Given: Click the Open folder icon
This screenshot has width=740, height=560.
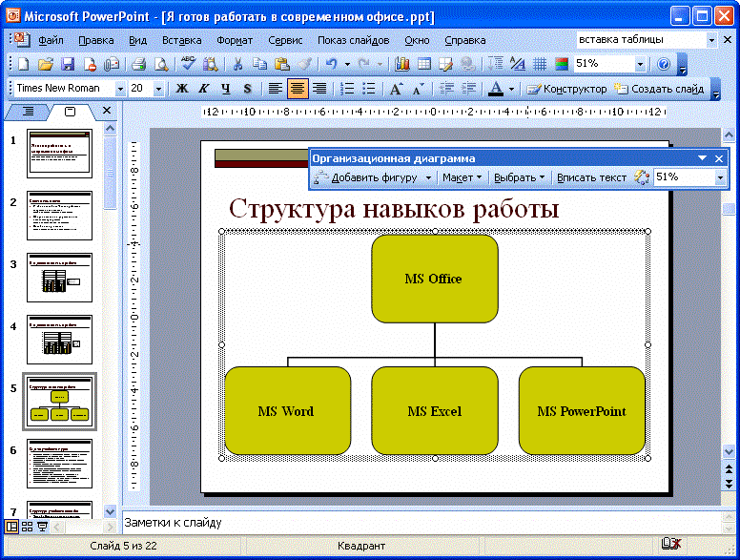Looking at the screenshot, I should coord(46,64).
